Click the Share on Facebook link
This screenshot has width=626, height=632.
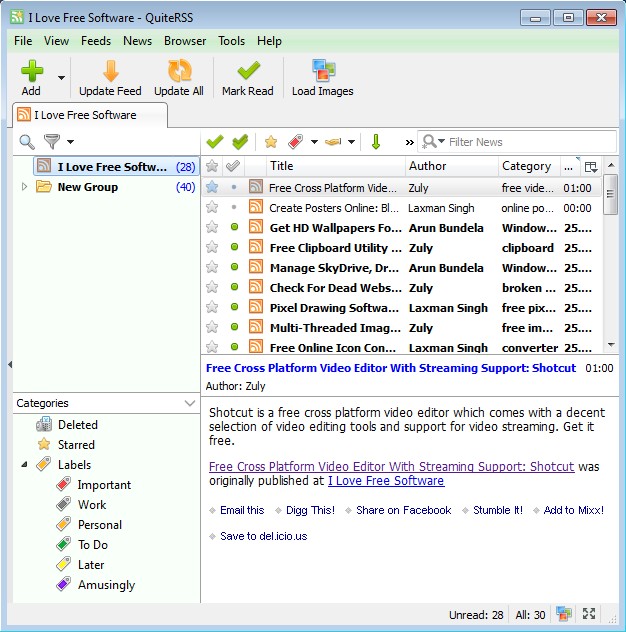click(x=404, y=510)
